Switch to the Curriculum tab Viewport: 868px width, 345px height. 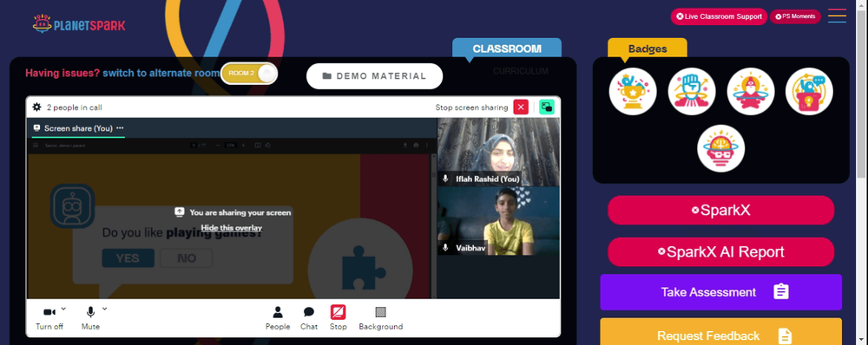click(520, 71)
